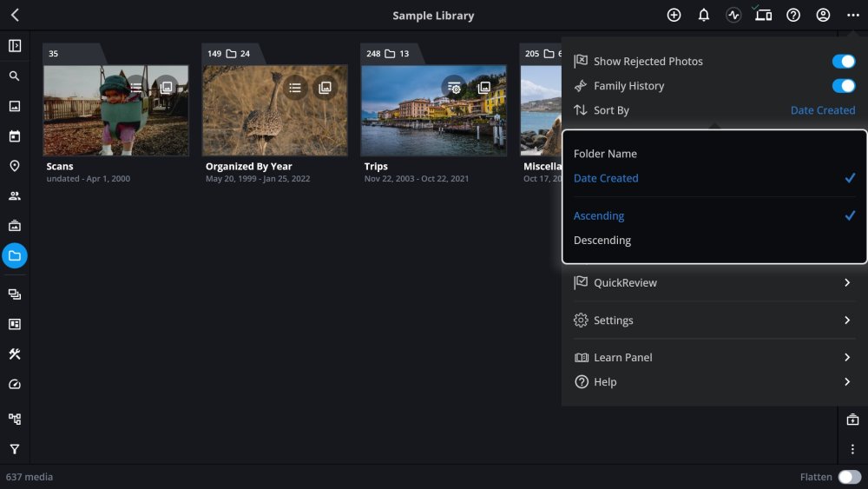Toggle the Flatten switch
This screenshot has width=868, height=489.
pyautogui.click(x=849, y=477)
